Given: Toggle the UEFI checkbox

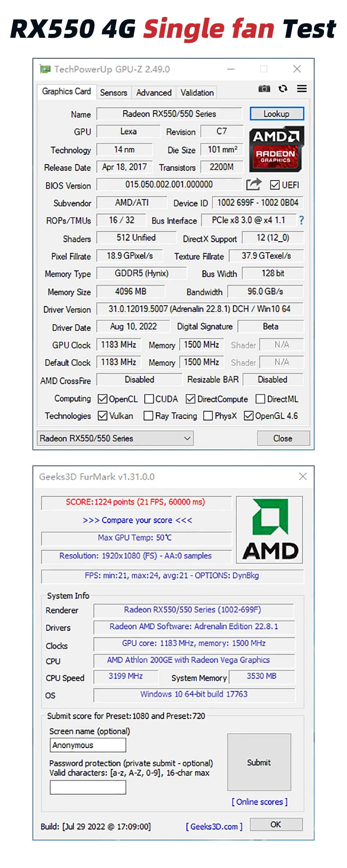Looking at the screenshot, I should coord(274,185).
